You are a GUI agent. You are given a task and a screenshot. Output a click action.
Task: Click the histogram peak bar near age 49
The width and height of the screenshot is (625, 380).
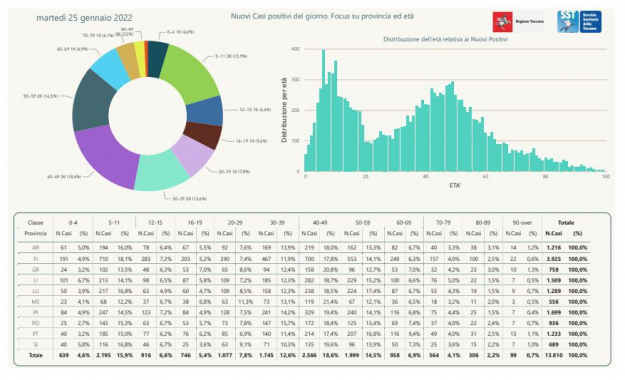coord(452,126)
